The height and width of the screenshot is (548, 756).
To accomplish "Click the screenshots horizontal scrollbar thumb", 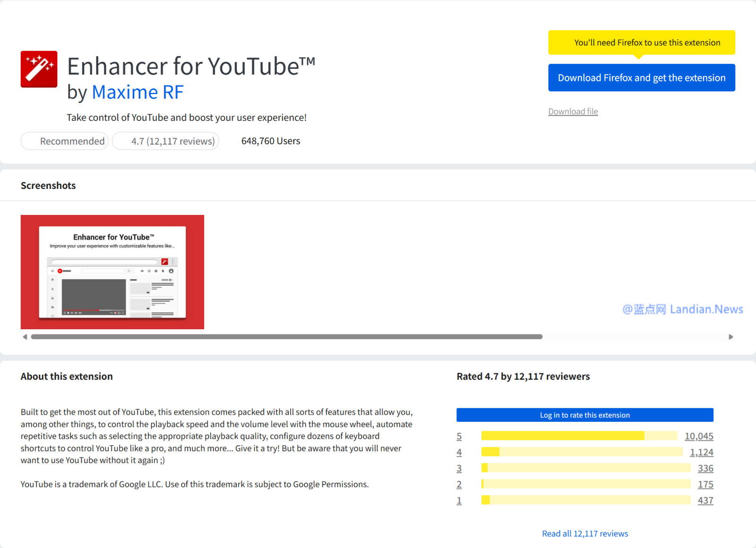I will point(286,337).
